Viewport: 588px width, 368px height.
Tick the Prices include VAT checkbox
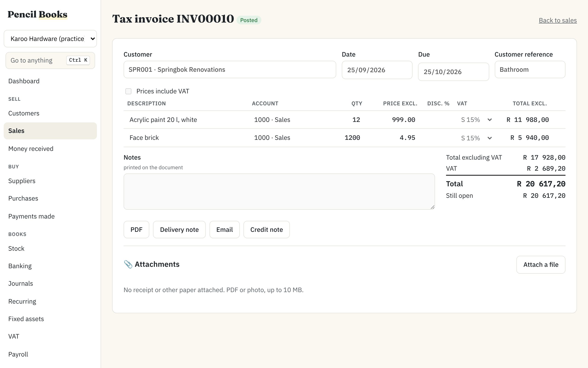coord(128,91)
